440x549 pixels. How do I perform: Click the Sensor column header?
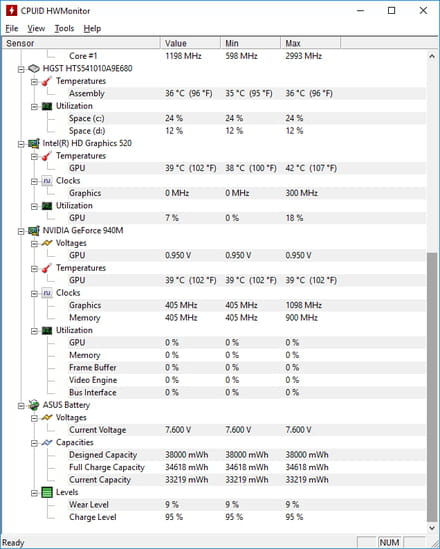pos(81,43)
